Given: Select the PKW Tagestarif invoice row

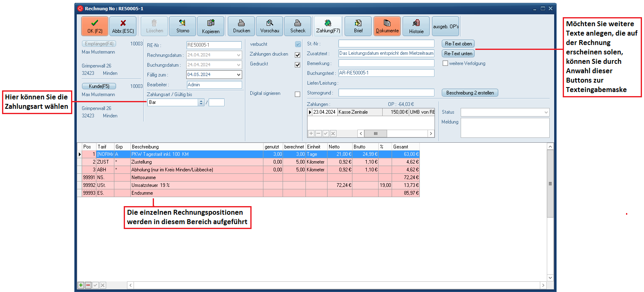Looking at the screenshot, I should coord(196,154).
